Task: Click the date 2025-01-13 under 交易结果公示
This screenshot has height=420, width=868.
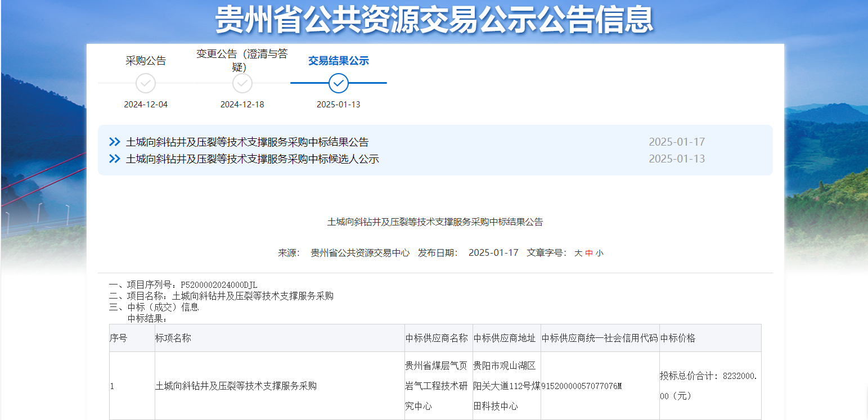Action: click(x=339, y=105)
